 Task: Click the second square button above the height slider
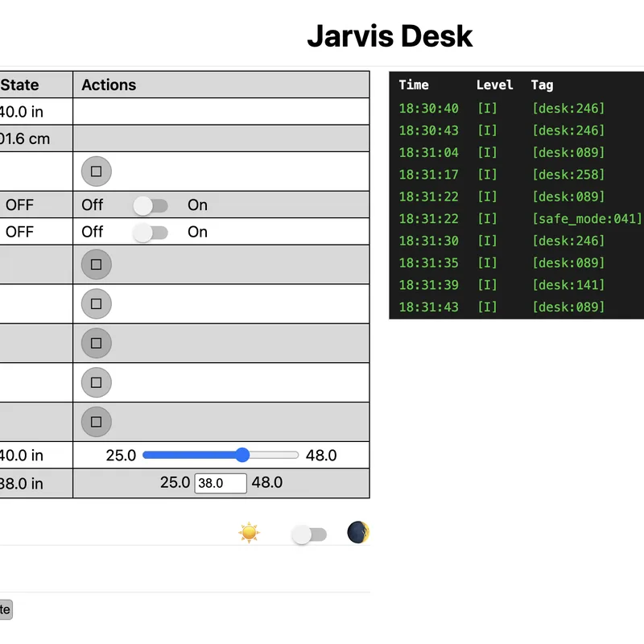[96, 382]
